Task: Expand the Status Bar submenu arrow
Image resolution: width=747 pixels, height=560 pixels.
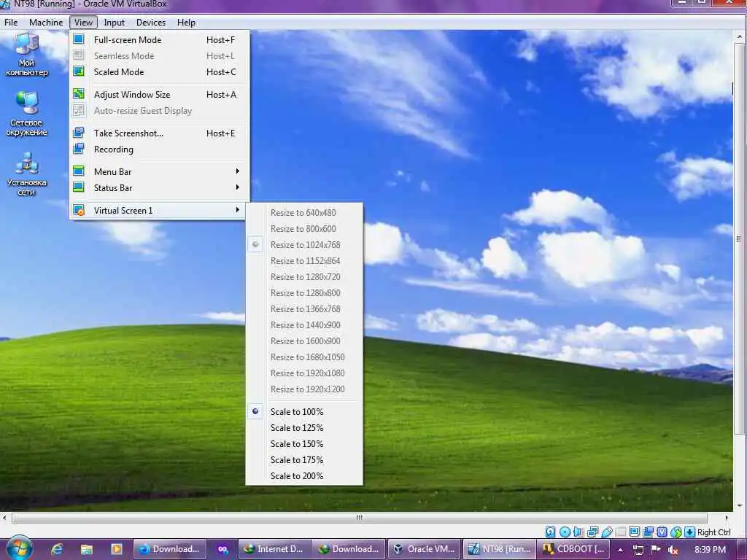Action: pos(237,187)
